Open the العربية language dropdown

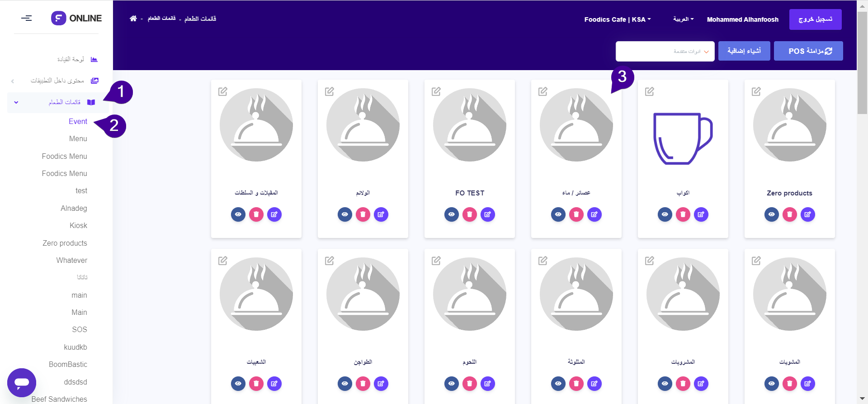pyautogui.click(x=683, y=19)
